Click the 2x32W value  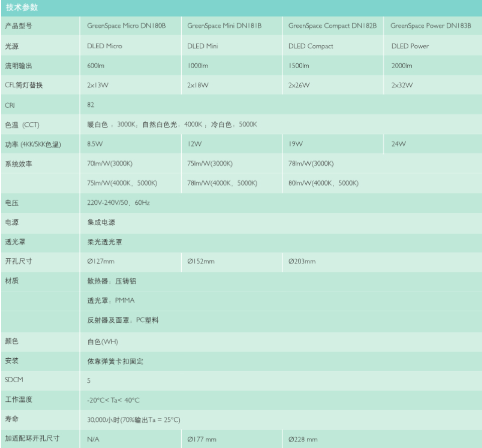pos(402,85)
